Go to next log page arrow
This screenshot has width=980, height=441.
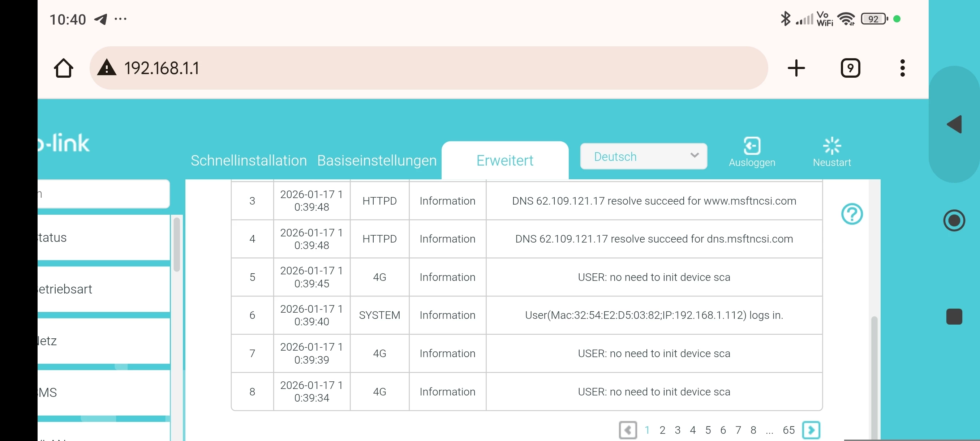pyautogui.click(x=811, y=430)
